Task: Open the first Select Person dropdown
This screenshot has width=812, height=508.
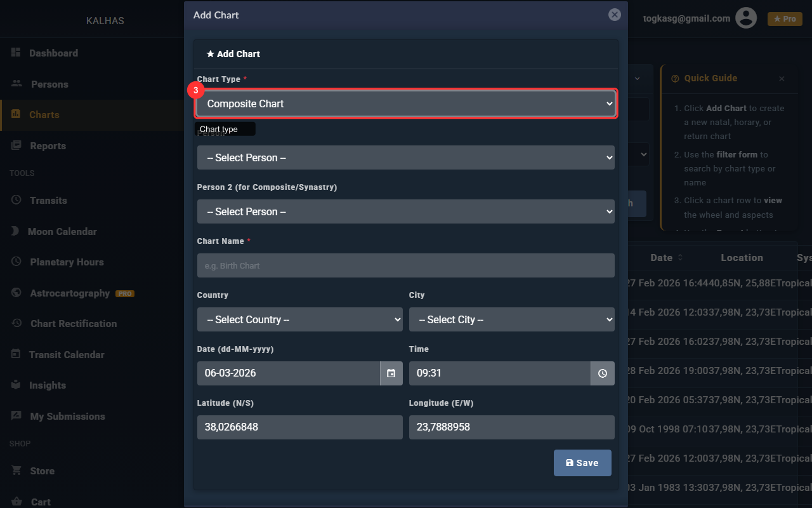Action: point(406,157)
